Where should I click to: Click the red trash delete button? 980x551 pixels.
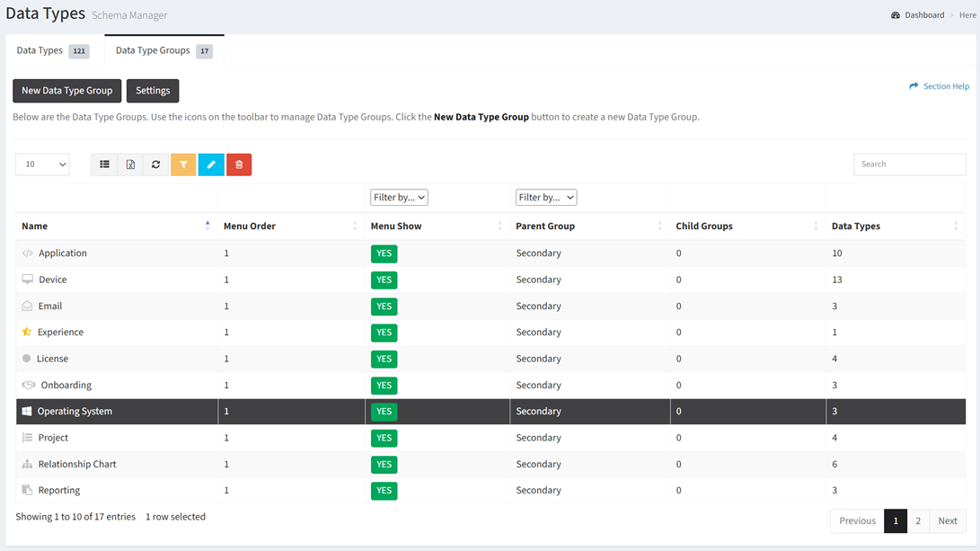point(239,164)
